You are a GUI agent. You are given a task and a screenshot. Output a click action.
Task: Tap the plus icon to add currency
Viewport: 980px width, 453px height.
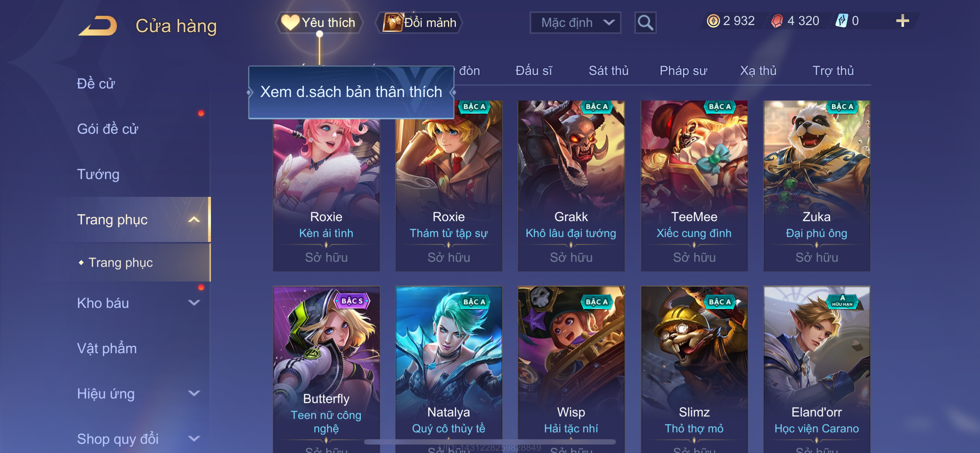(902, 20)
